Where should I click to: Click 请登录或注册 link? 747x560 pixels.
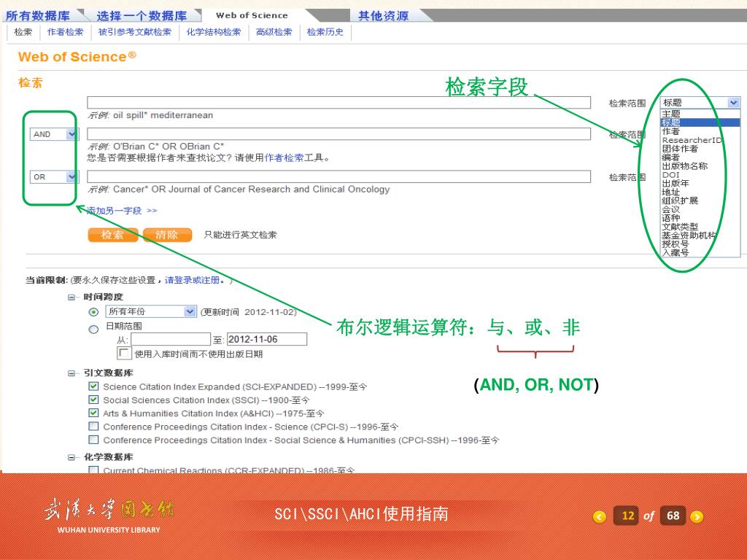point(194,280)
